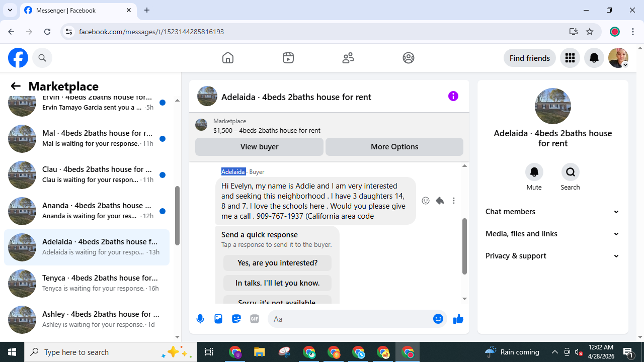Open the Reels video icon
The height and width of the screenshot is (362, 644).
[x=288, y=58]
